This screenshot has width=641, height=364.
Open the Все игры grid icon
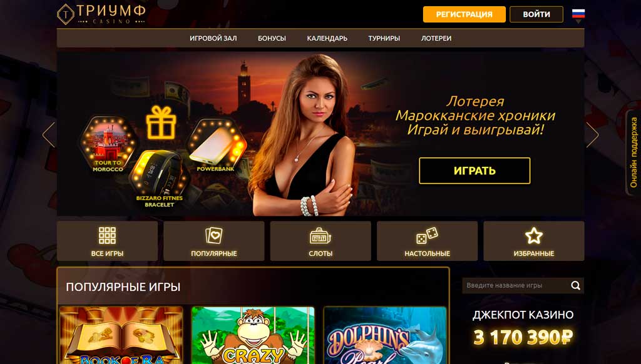(x=107, y=236)
